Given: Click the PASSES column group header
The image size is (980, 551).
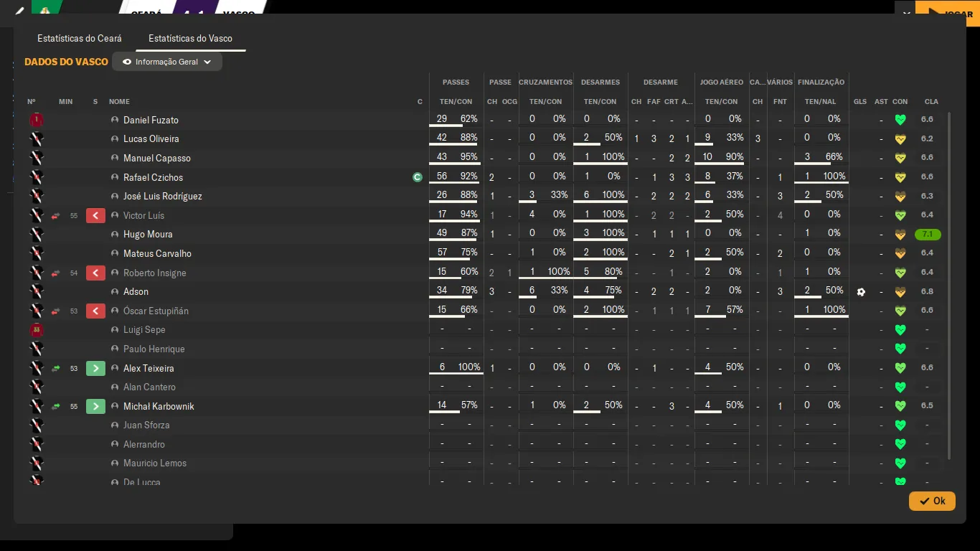Looking at the screenshot, I should pyautogui.click(x=456, y=83).
